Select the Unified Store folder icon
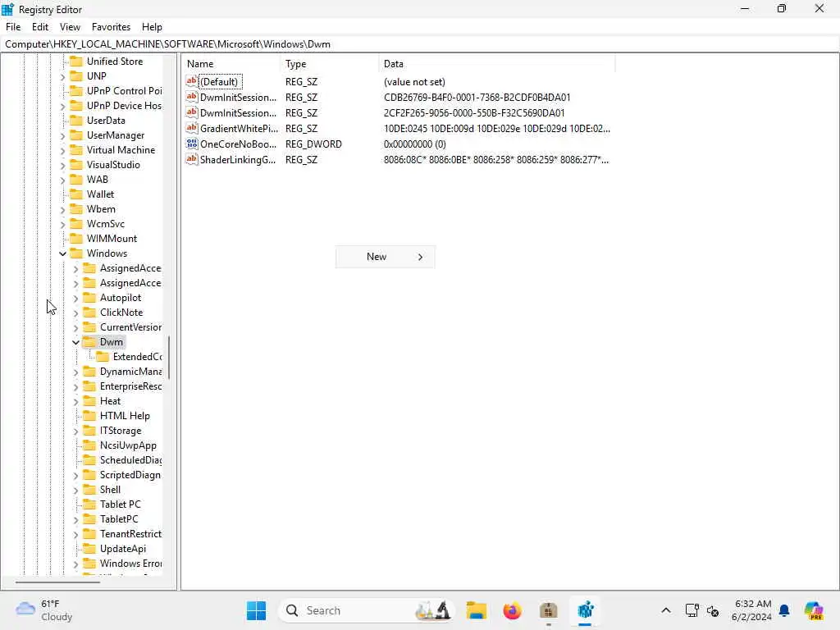840x630 pixels. tap(76, 61)
